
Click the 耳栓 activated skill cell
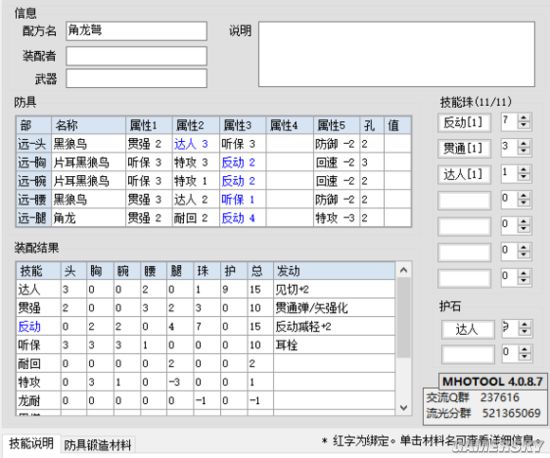(x=334, y=345)
